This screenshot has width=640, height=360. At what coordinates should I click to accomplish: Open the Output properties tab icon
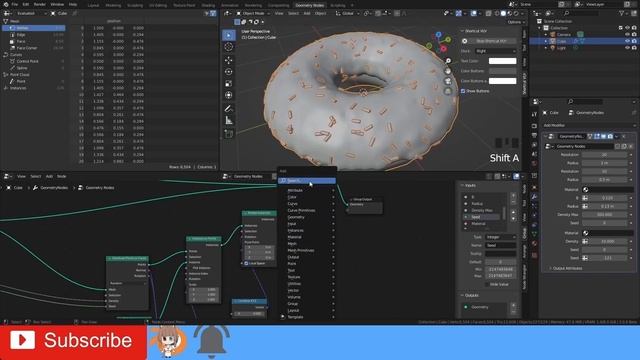pyautogui.click(x=534, y=135)
